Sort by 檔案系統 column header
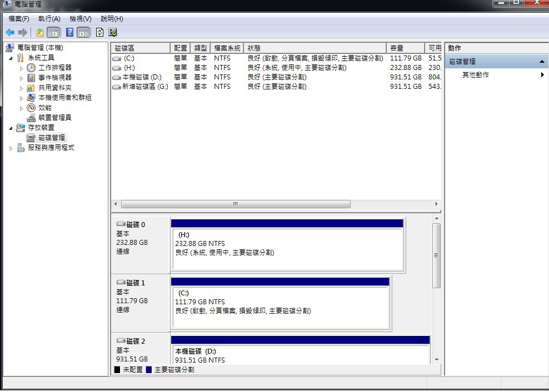Screen dimensions: 549x392 click(x=227, y=48)
